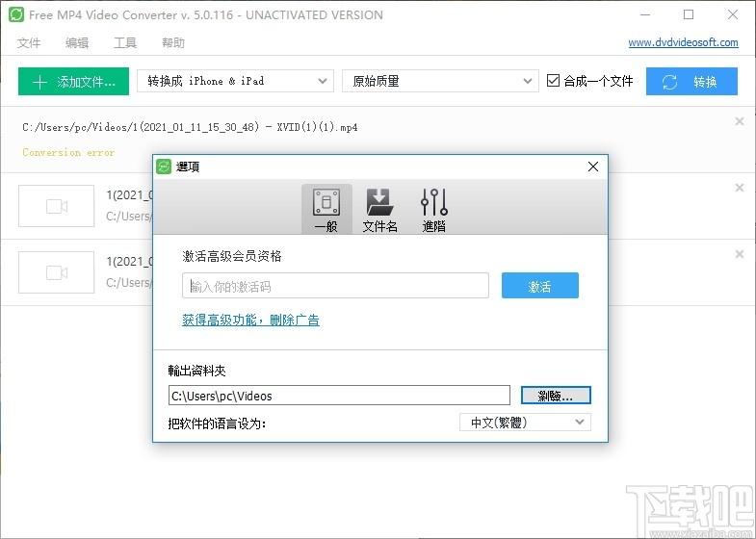The height and width of the screenshot is (539, 756).
Task: Switch to the 文件名 tab
Action: coord(379,210)
